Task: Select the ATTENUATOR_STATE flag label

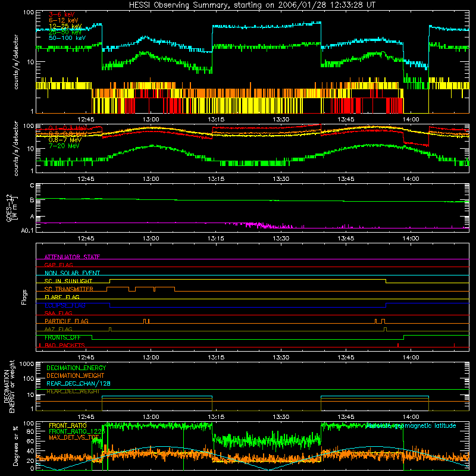Action: [72, 257]
